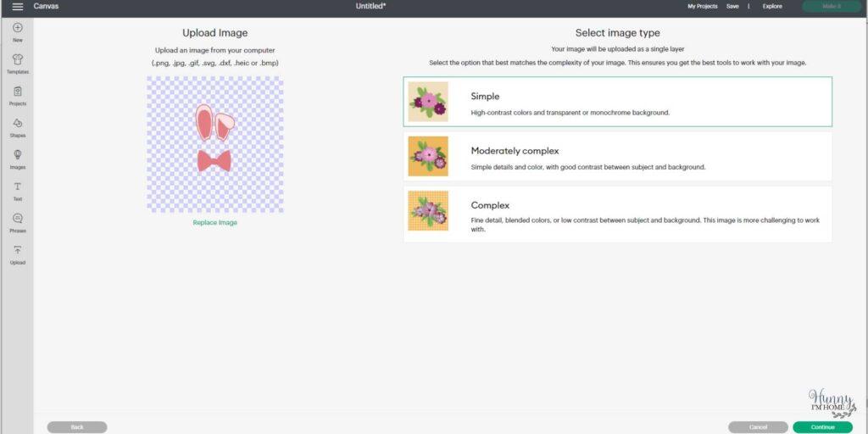Go to My Projects

(703, 7)
